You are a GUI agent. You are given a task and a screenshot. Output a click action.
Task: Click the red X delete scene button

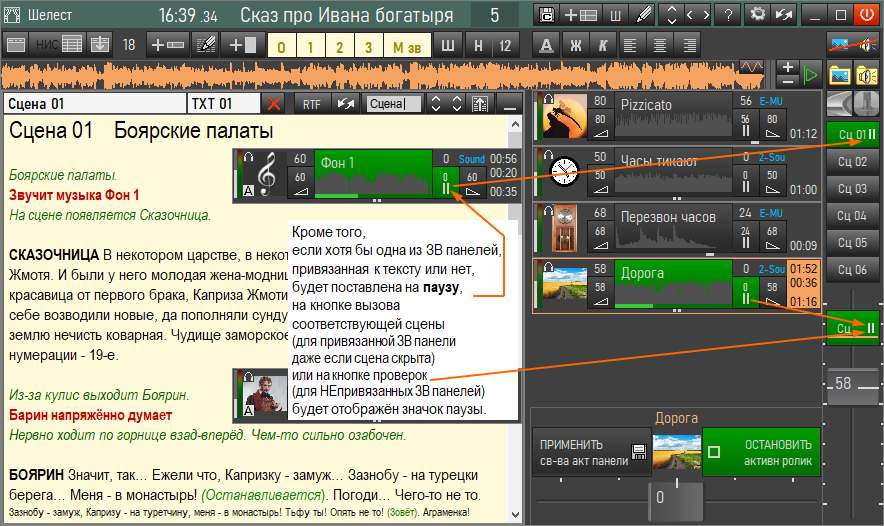[274, 104]
